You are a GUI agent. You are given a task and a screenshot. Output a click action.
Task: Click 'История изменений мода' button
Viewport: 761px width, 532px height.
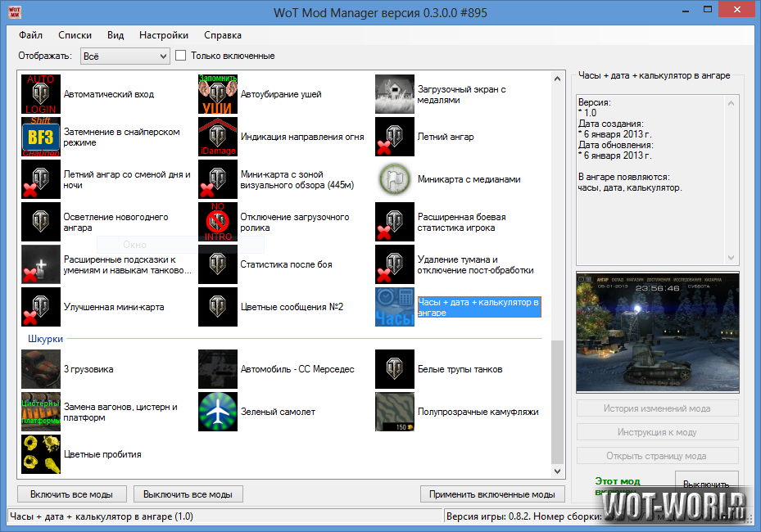click(x=657, y=408)
